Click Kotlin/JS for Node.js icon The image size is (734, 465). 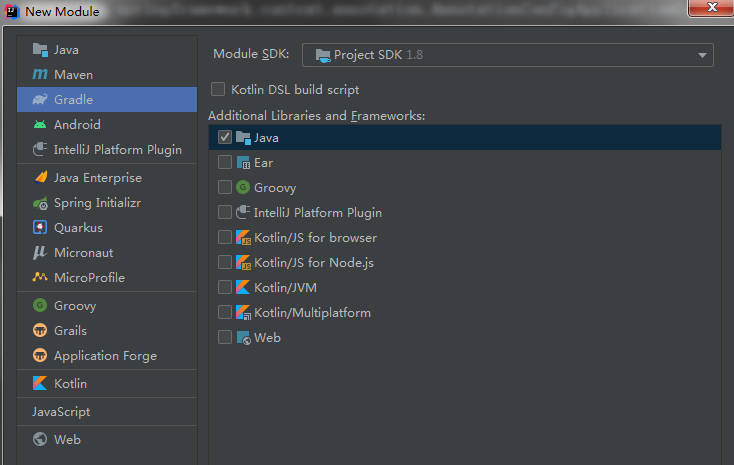pos(243,262)
